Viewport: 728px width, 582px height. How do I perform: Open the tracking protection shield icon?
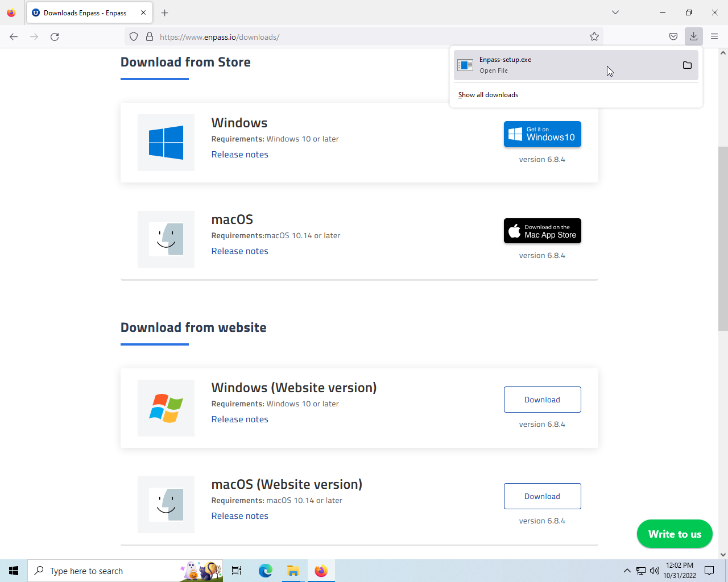[134, 37]
